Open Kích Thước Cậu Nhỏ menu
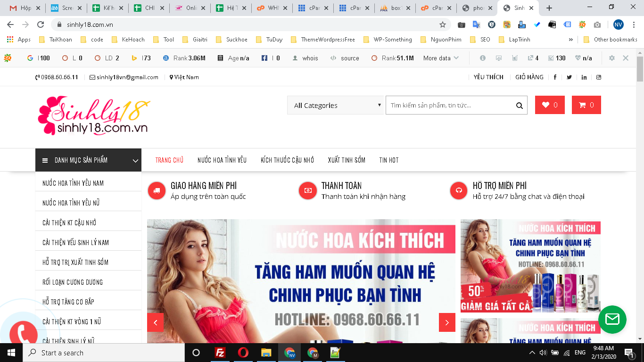The height and width of the screenshot is (362, 644). 287,160
